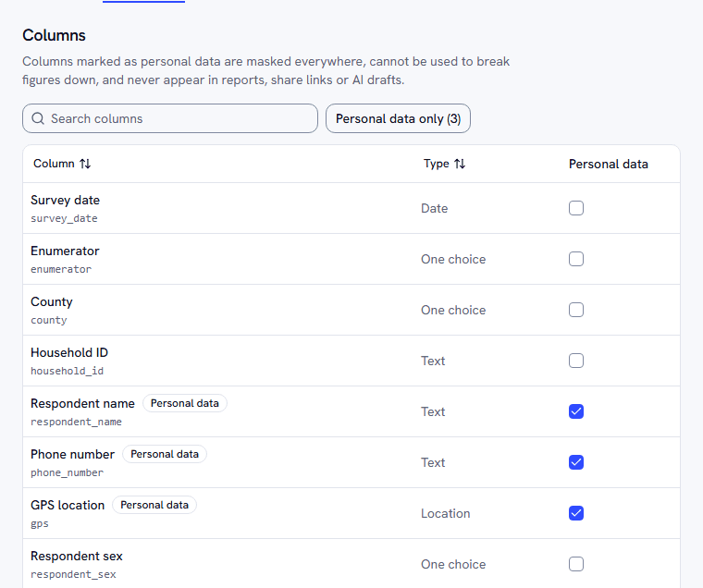Uncheck Respondent name personal data
This screenshot has width=703, height=588.
576,411
